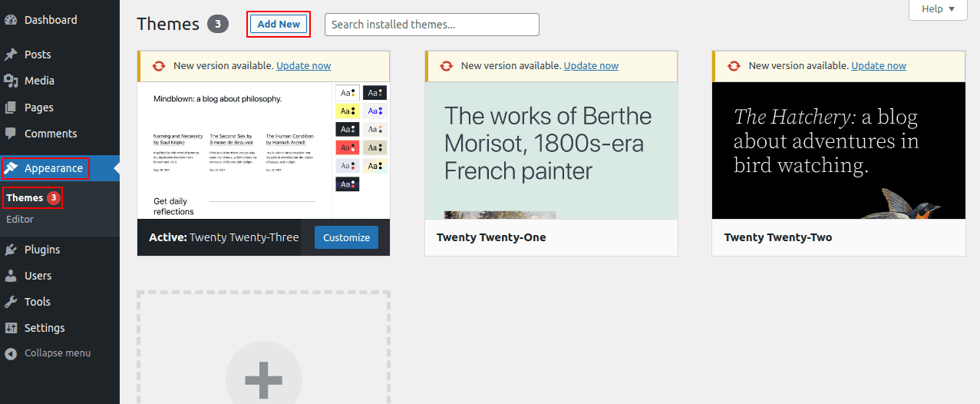Screen dimensions: 980x404
Task: Click the Plugins plug icon
Action: 11,250
